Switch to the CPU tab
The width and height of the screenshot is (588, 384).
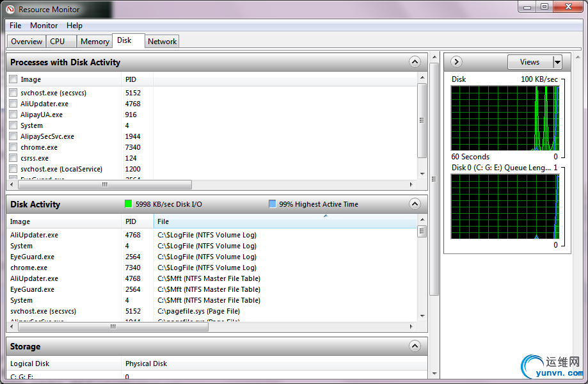tap(61, 41)
